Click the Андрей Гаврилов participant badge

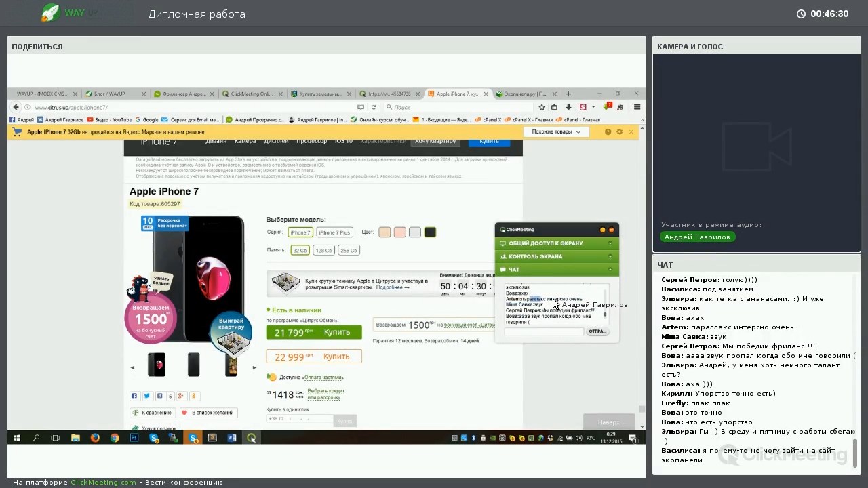[x=697, y=237]
